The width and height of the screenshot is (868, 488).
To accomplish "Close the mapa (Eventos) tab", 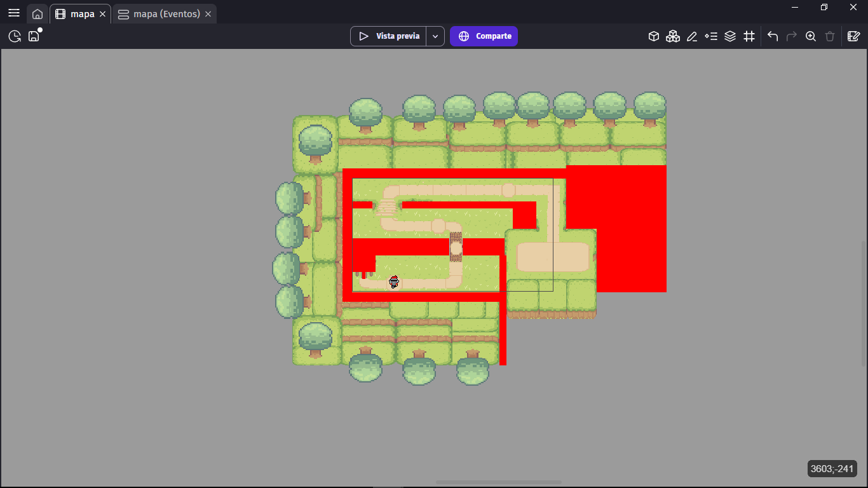I will 208,14.
